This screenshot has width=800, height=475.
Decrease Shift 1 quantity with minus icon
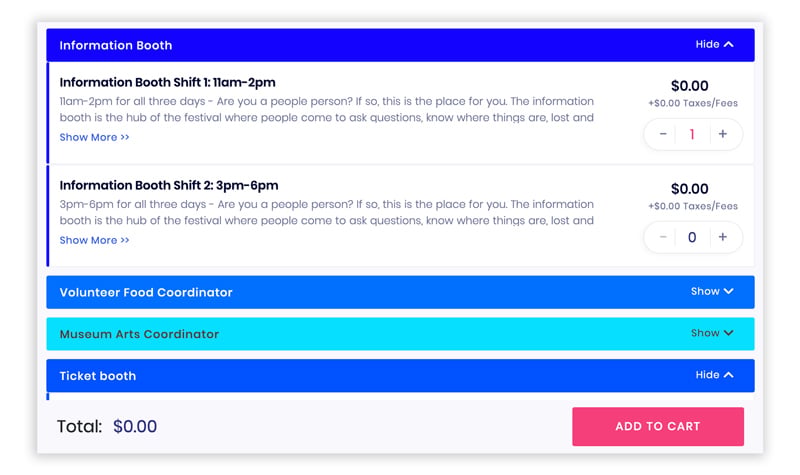click(663, 134)
